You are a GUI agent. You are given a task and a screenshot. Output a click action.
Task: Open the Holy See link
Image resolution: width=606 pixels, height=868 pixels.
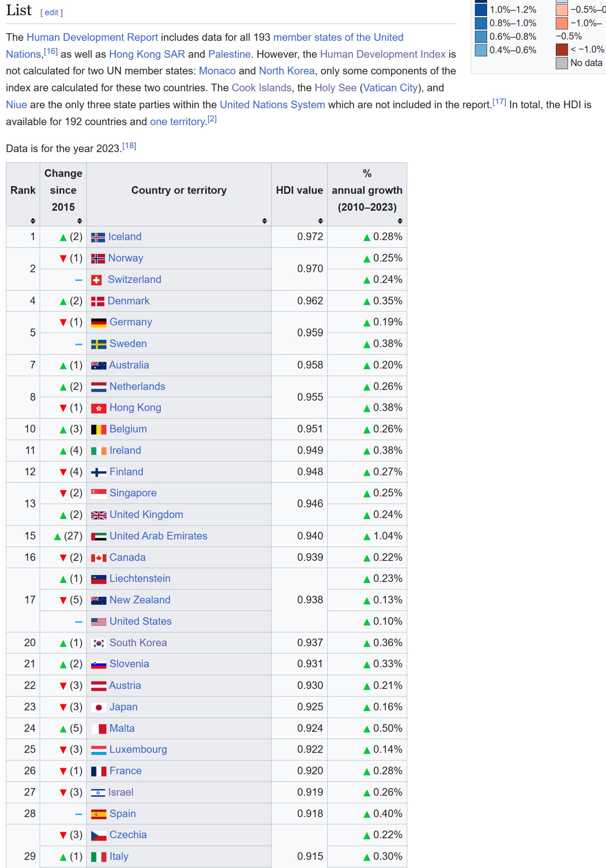tap(336, 88)
